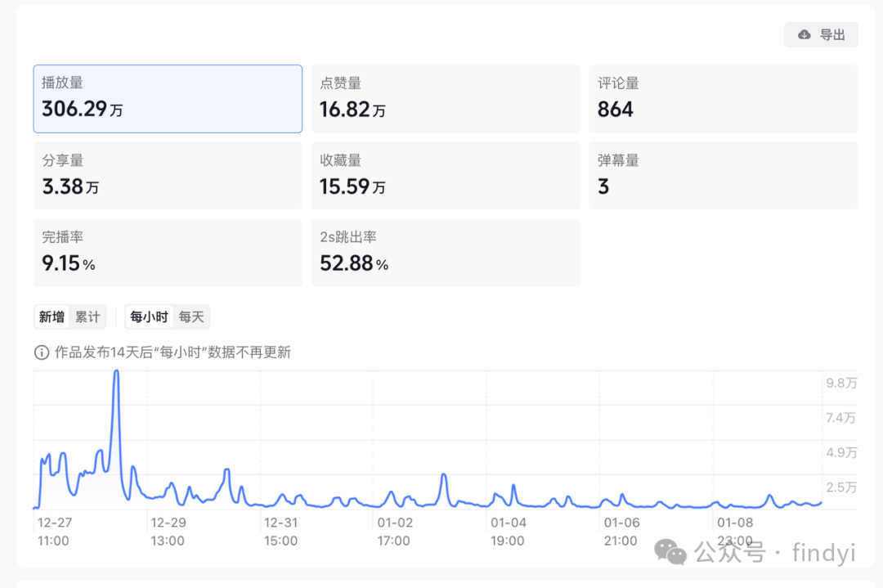Screen dimensions: 883x588
Task: Click the 导出 export button
Action: [x=821, y=35]
